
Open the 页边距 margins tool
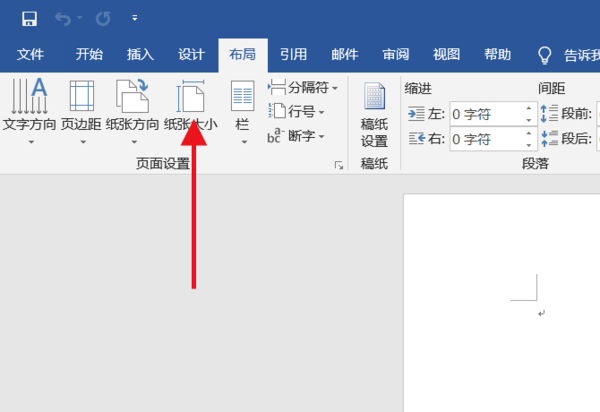[x=82, y=111]
